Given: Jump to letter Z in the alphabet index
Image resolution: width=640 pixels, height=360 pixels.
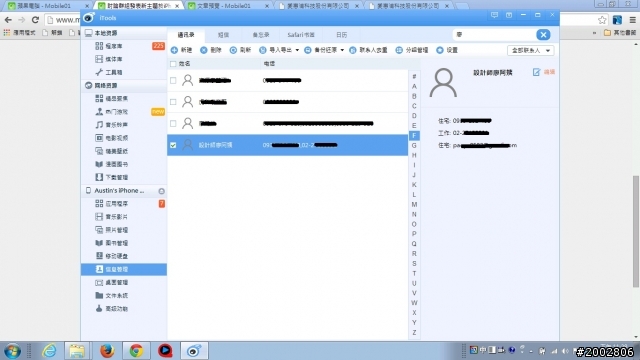Looking at the screenshot, I should tap(414, 333).
